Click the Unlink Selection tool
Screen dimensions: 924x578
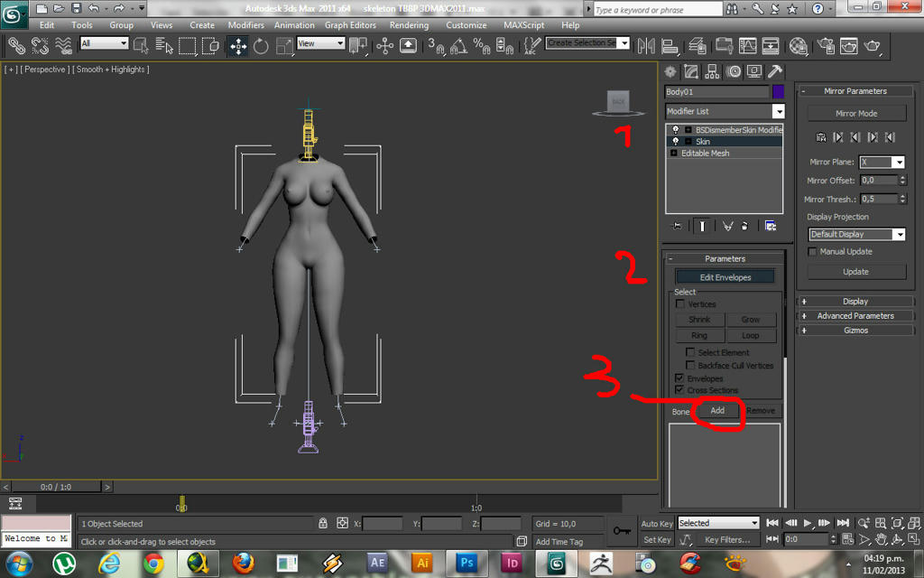click(40, 45)
